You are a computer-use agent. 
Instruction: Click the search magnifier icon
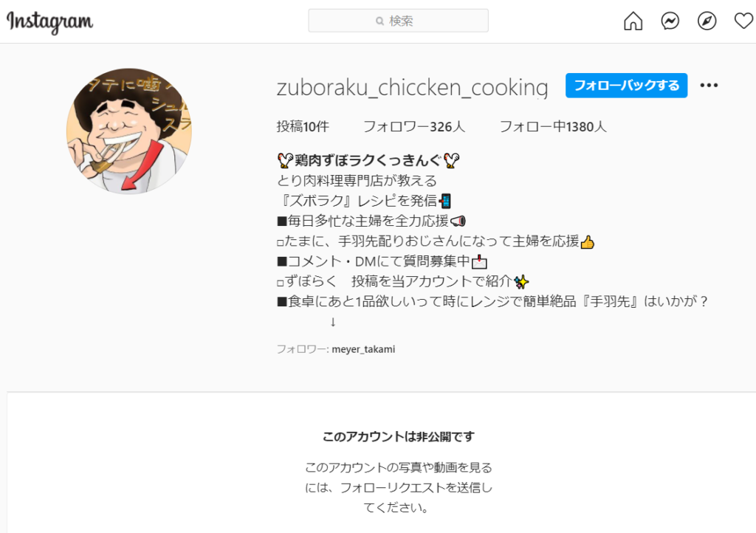pos(380,21)
